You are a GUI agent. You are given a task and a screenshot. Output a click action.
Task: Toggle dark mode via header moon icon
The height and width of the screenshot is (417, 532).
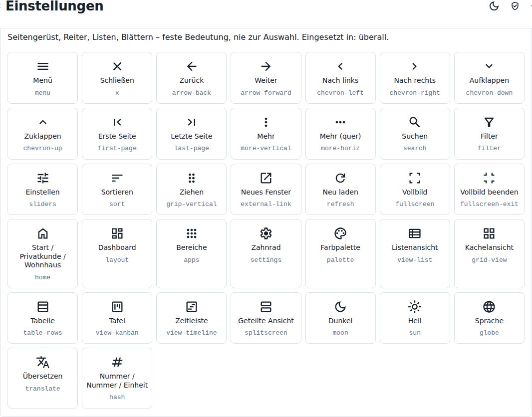click(494, 6)
